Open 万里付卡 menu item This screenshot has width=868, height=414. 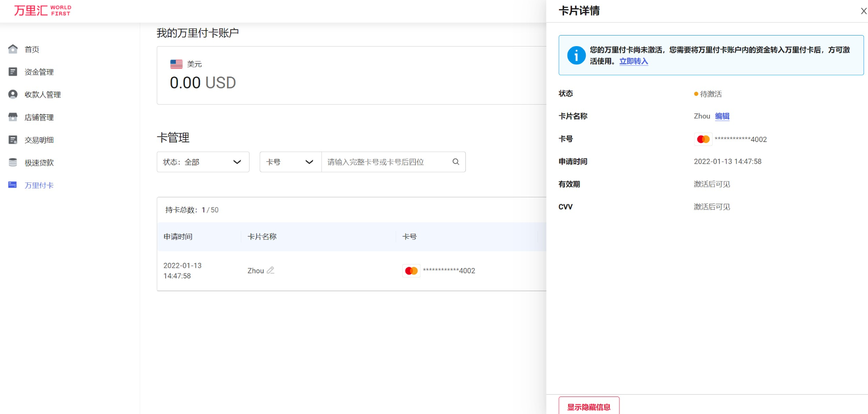point(39,185)
